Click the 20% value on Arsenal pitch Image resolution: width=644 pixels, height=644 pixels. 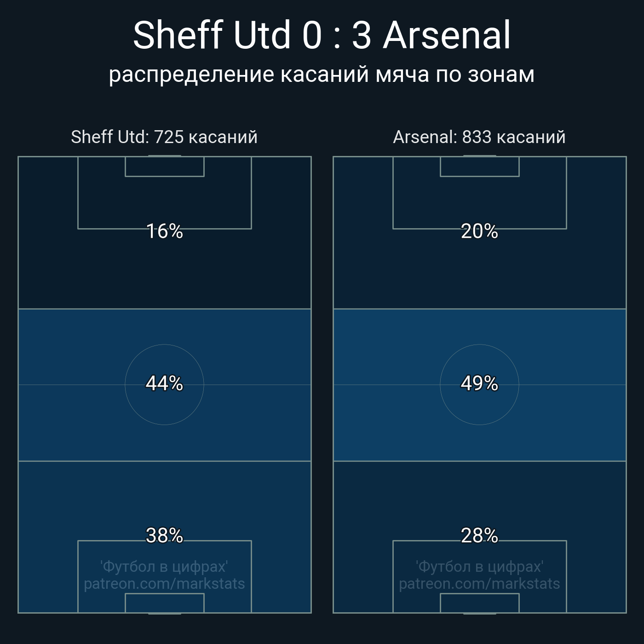pyautogui.click(x=479, y=231)
